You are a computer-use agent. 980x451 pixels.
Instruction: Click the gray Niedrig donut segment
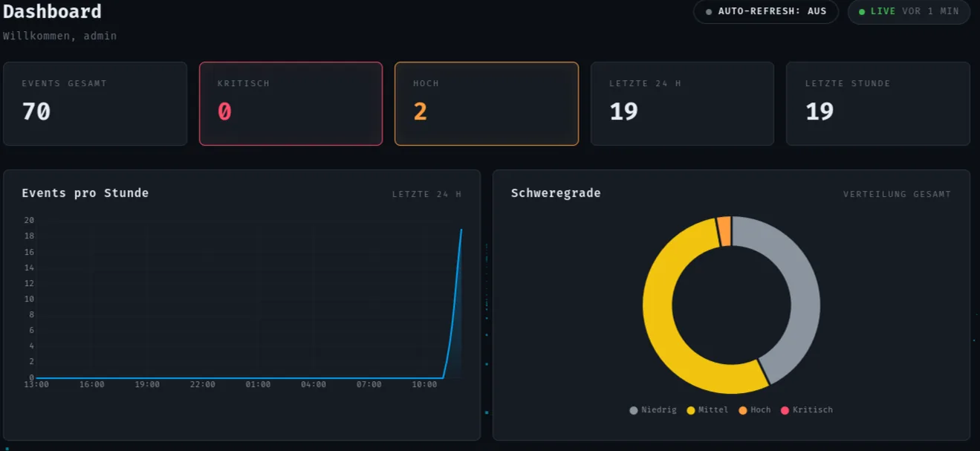pos(804,290)
